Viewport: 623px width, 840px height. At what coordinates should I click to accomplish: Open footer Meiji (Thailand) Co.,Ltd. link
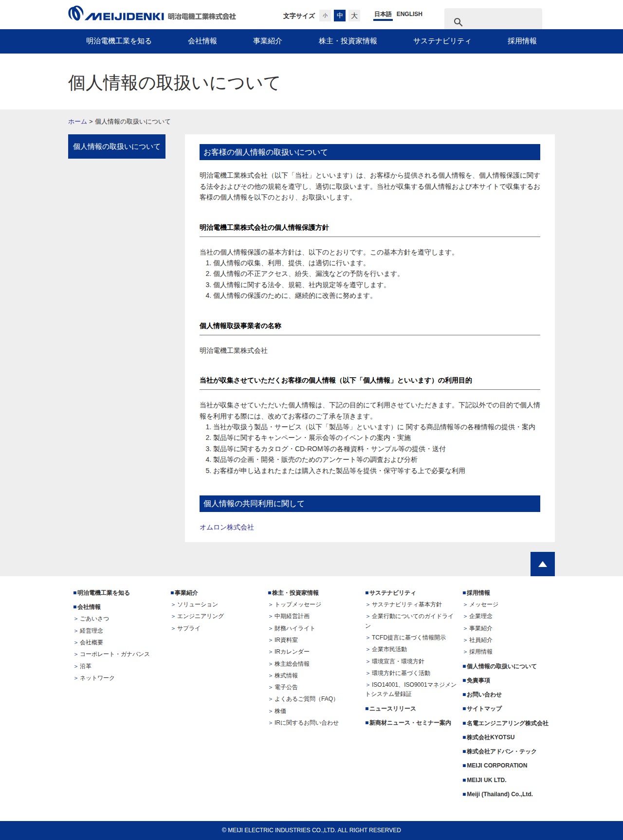point(499,794)
